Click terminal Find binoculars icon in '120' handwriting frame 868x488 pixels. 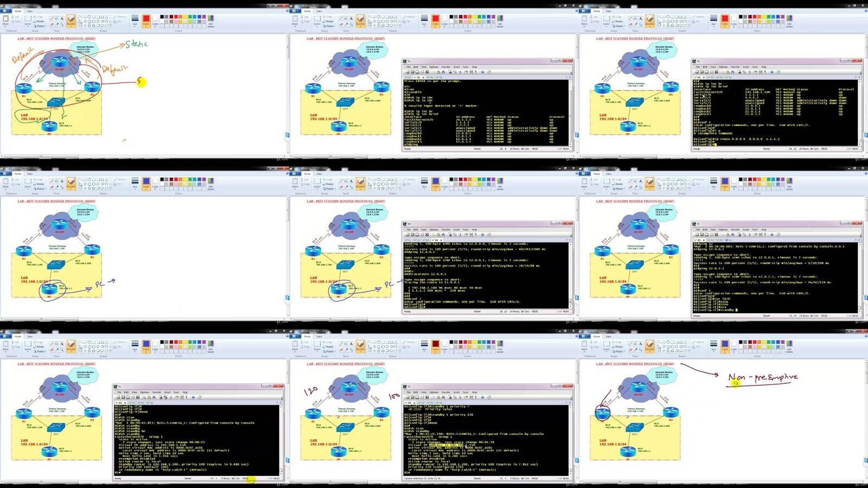point(443,397)
